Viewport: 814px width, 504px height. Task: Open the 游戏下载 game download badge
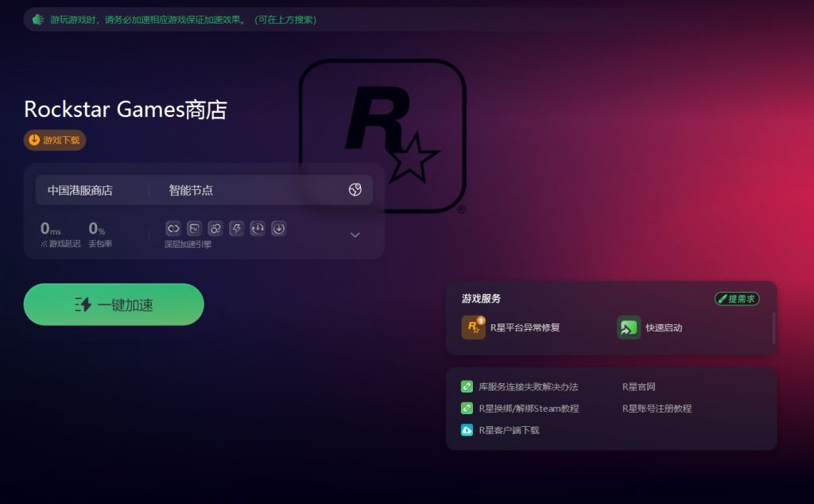pos(55,140)
